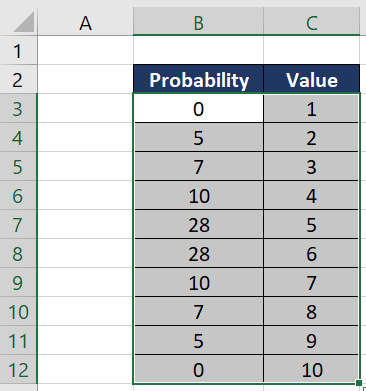The height and width of the screenshot is (391, 366).
Task: Select cell B3 containing 0
Action: tap(198, 108)
